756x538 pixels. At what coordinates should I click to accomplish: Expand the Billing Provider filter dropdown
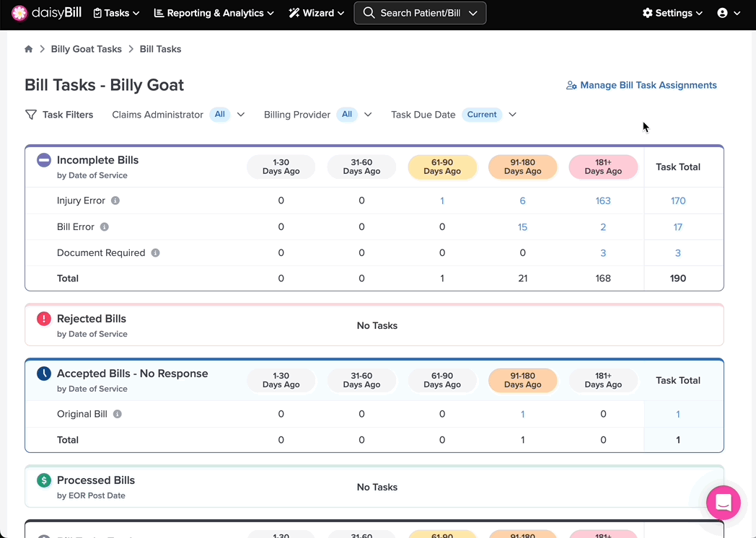(x=368, y=115)
